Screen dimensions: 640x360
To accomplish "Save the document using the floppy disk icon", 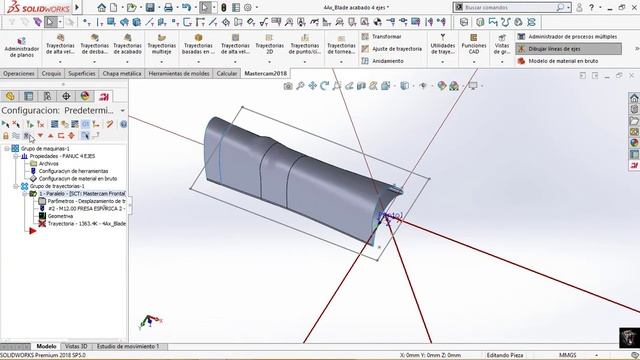I will click(x=150, y=7).
